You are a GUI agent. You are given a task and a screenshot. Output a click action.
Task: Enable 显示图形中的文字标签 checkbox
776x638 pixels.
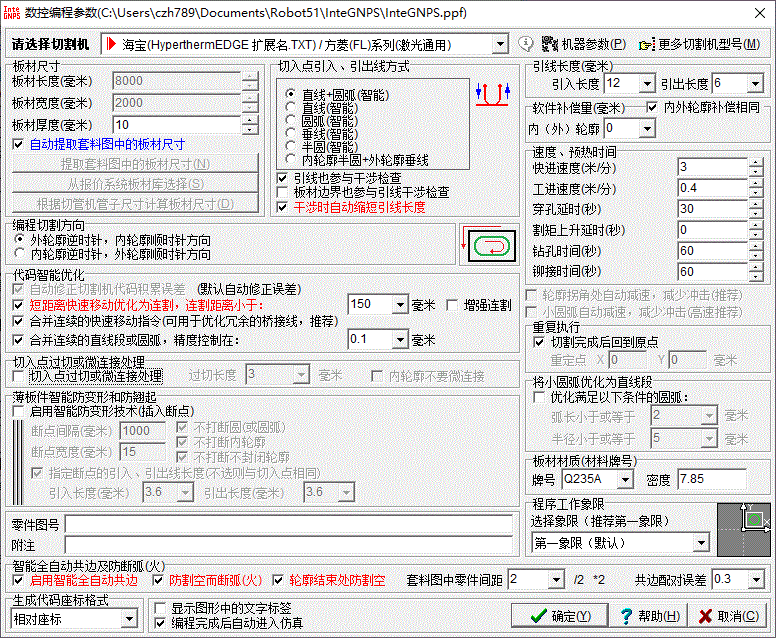[x=160, y=608]
